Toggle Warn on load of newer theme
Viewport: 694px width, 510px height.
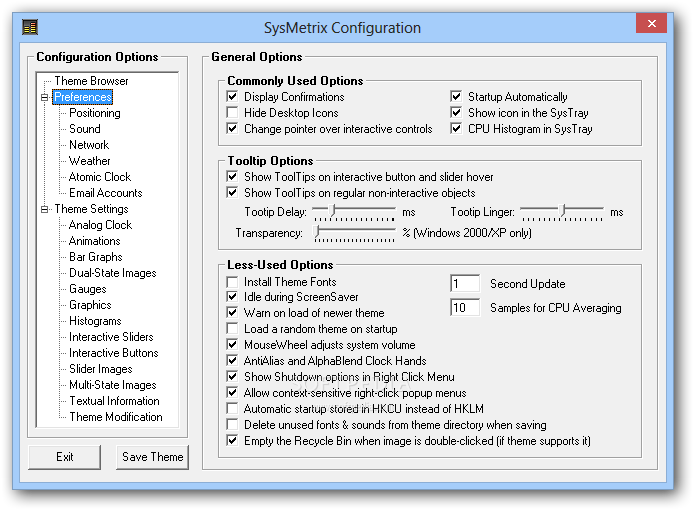click(x=232, y=313)
